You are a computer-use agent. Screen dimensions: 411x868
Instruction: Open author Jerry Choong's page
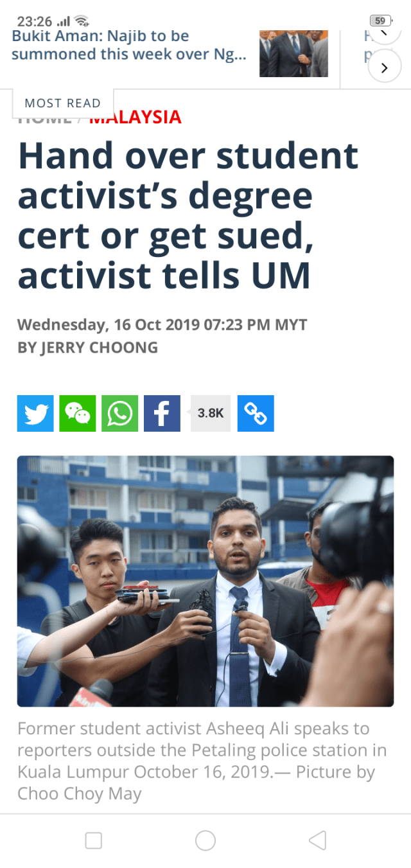point(87,348)
